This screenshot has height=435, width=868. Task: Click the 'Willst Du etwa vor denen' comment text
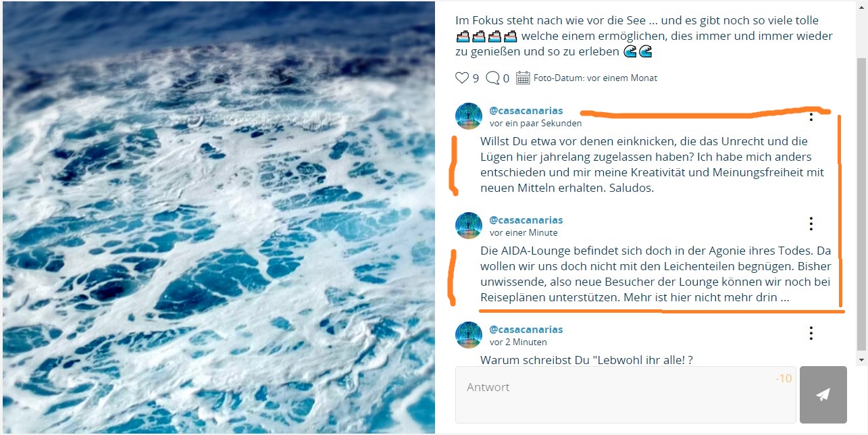[653, 165]
